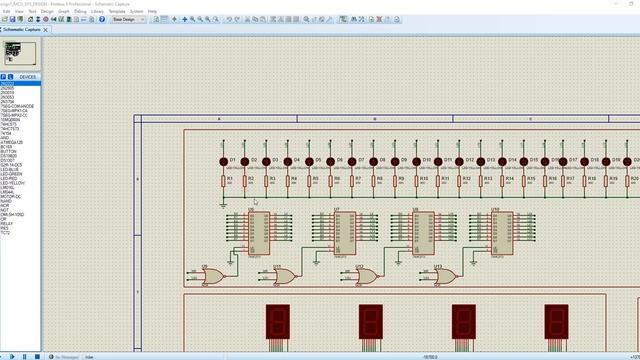The image size is (640, 360).
Task: Pause the simulation
Action: click(x=24, y=356)
